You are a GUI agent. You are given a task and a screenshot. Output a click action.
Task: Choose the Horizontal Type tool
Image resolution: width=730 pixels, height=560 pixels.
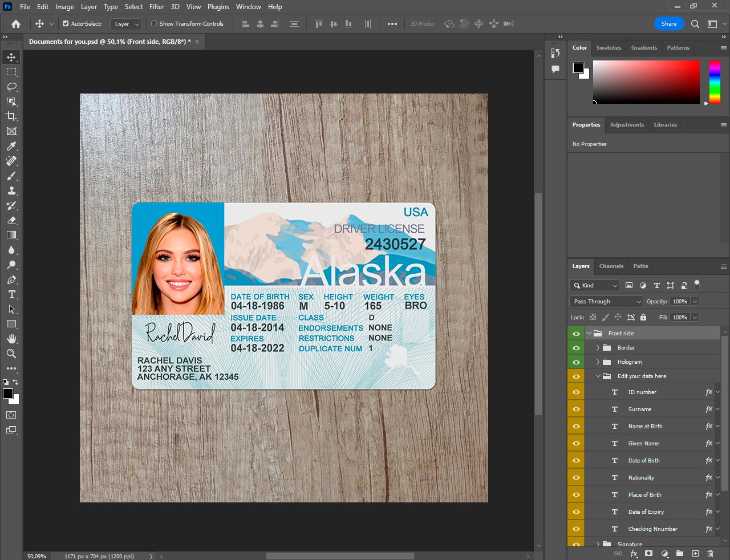(x=11, y=294)
